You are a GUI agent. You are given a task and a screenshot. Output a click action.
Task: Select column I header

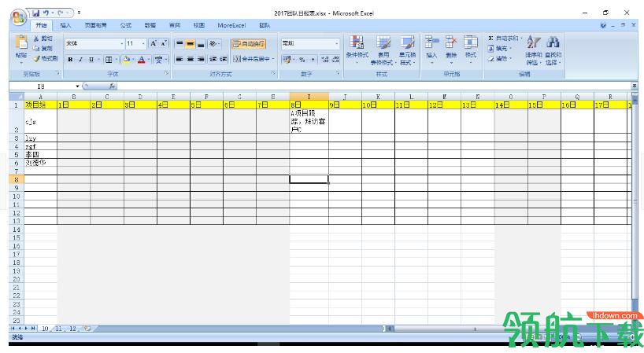click(309, 97)
